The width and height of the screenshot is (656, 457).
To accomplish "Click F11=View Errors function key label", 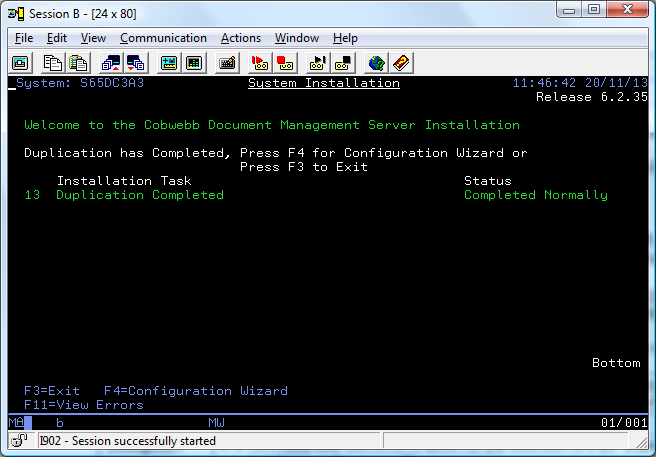I will [84, 405].
